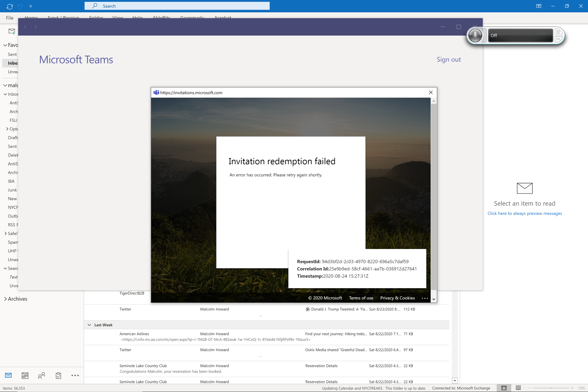The height and width of the screenshot is (392, 588).
Task: Open the File menu
Action: click(9, 18)
